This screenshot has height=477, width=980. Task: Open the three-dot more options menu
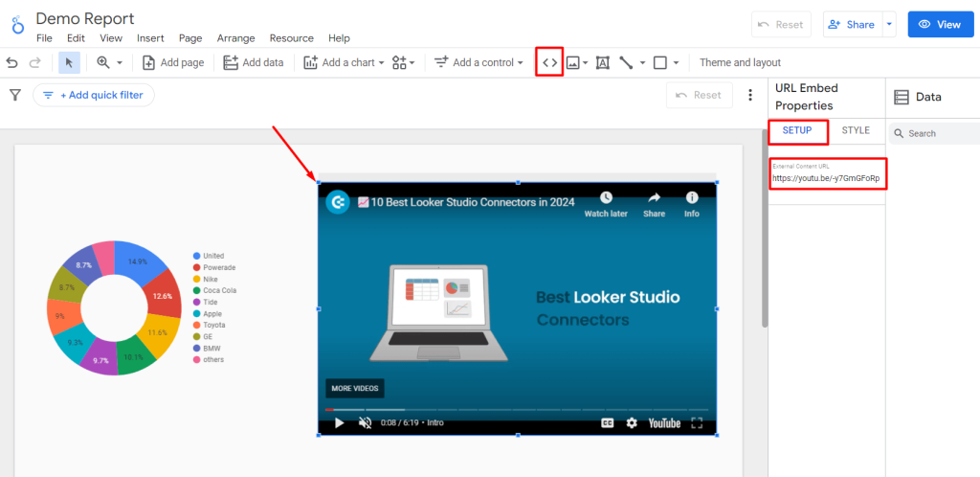click(750, 95)
